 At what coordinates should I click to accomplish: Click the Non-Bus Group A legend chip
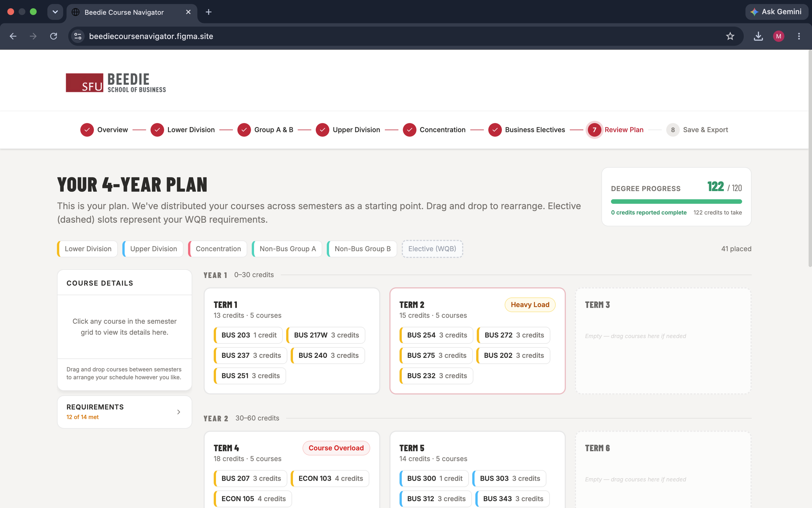coord(287,249)
